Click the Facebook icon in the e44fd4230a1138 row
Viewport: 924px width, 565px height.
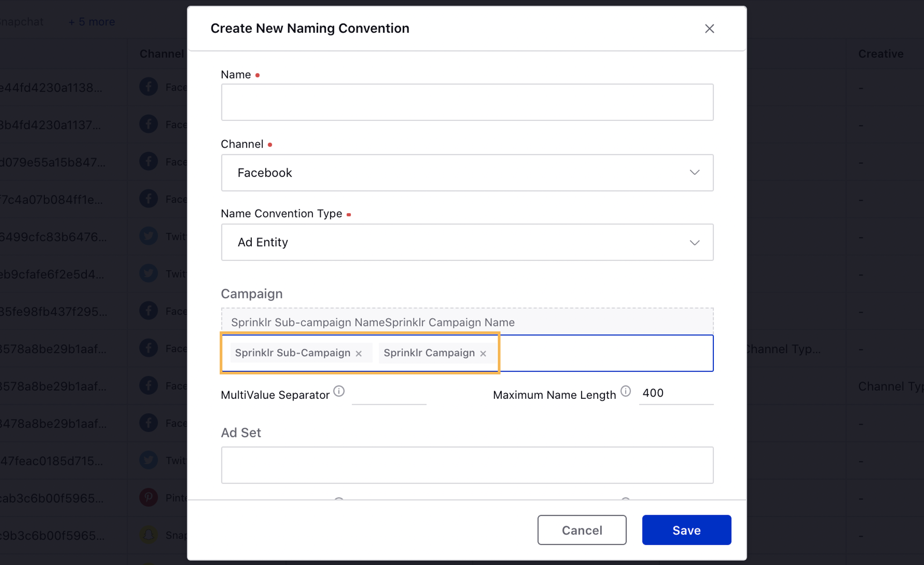(x=149, y=87)
